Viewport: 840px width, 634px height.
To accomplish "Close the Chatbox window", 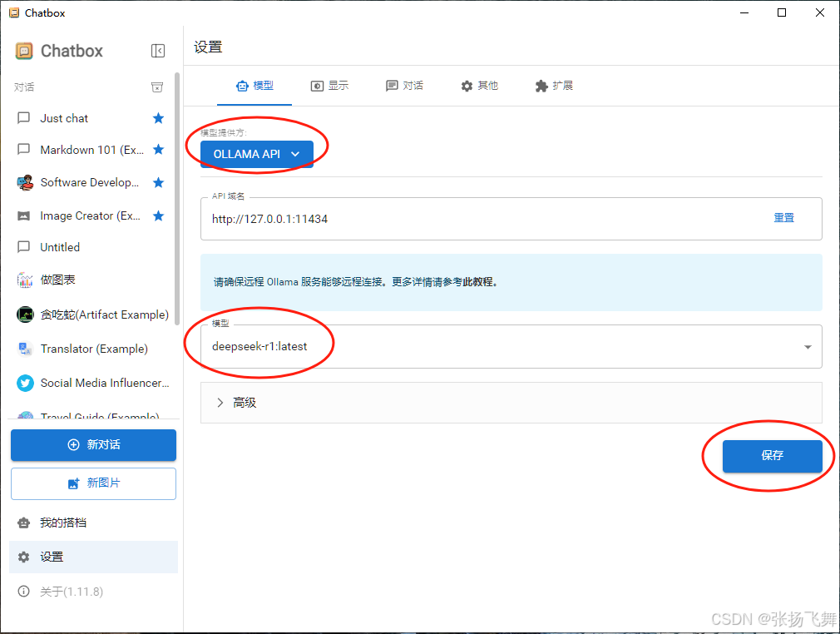I will pos(820,12).
